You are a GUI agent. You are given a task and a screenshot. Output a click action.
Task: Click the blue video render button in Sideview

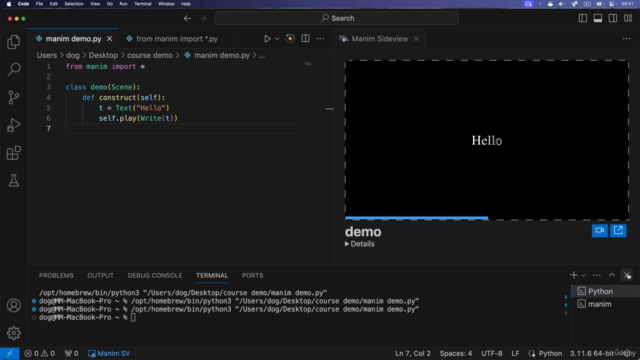click(x=600, y=231)
